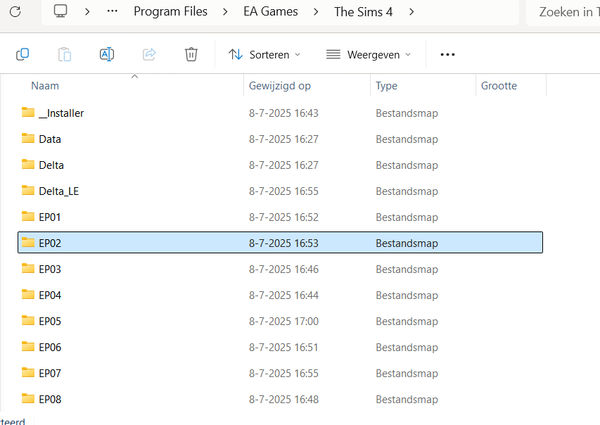Navigate to Program Files breadcrumb
The width and height of the screenshot is (600, 425).
(170, 11)
